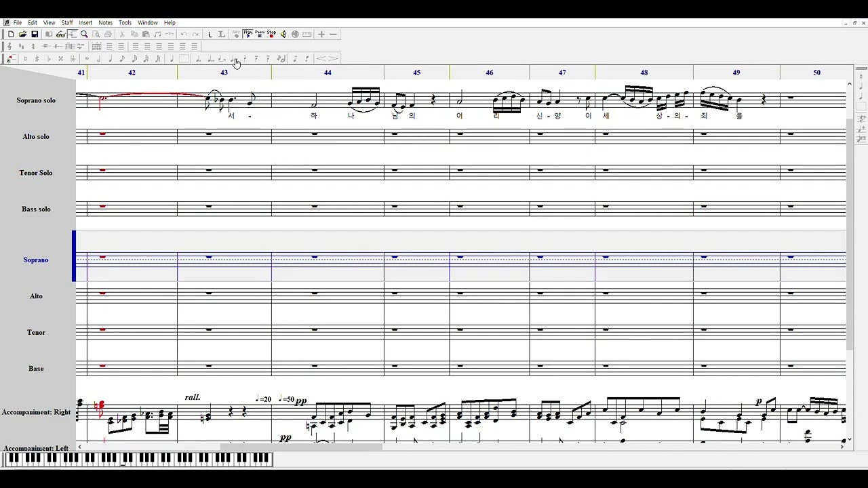Select the Tenor staff label
Image resolution: width=868 pixels, height=488 pixels.
coord(36,332)
